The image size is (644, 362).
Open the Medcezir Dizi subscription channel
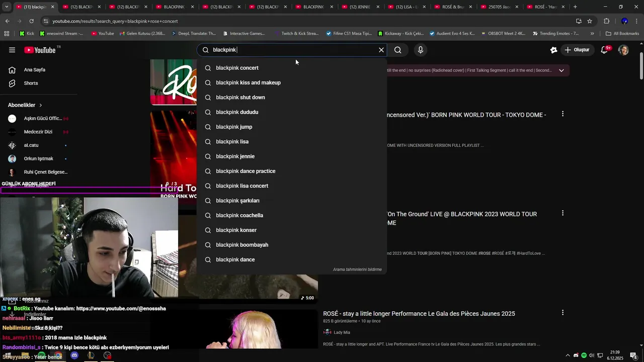pos(38,132)
